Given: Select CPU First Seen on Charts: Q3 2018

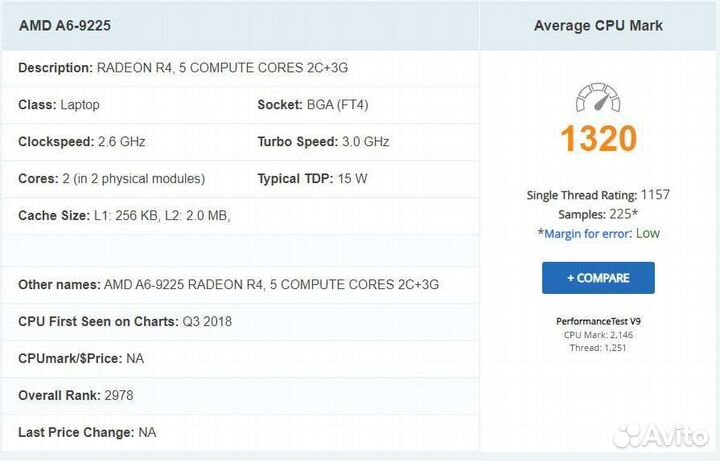Looking at the screenshot, I should pos(125,321).
